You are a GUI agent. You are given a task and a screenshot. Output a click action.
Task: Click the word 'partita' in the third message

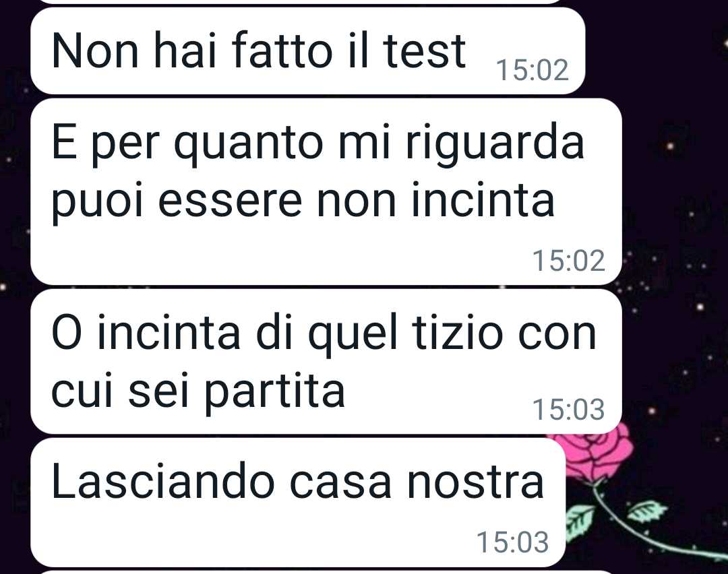(275, 391)
